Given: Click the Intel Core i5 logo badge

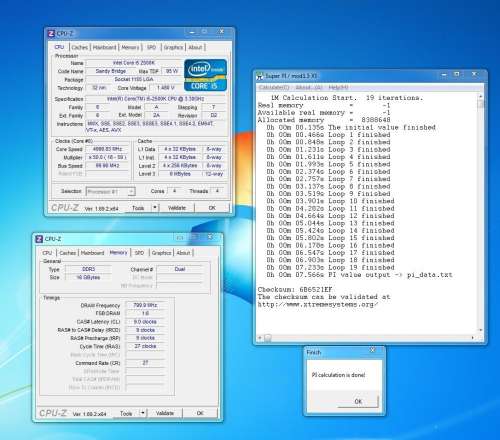Looking at the screenshot, I should pyautogui.click(x=205, y=75).
